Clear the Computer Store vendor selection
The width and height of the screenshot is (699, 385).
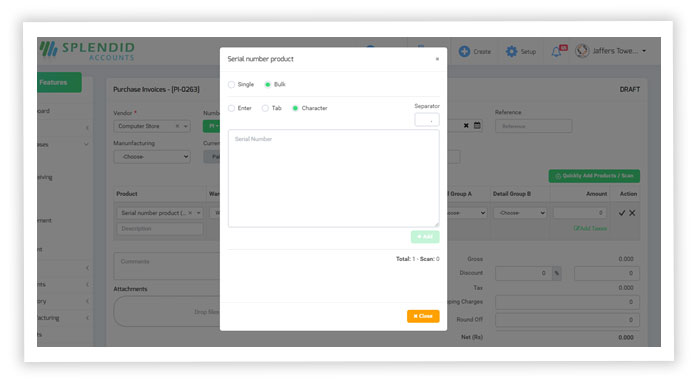[177, 126]
